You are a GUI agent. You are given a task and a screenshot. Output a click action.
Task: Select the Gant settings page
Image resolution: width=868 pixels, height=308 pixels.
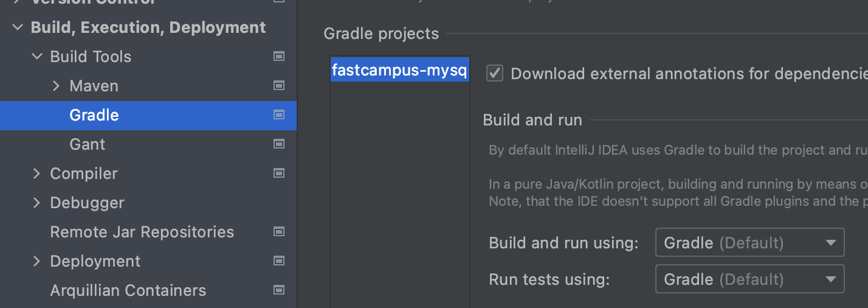pos(88,144)
